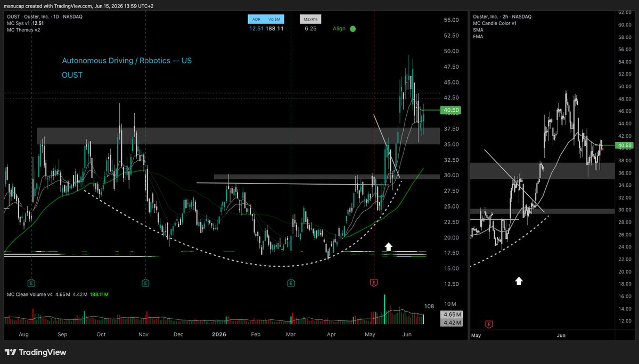Click the green 40.50 price tag on daily chart
Image resolution: width=639 pixels, height=364 pixels.
pyautogui.click(x=450, y=110)
